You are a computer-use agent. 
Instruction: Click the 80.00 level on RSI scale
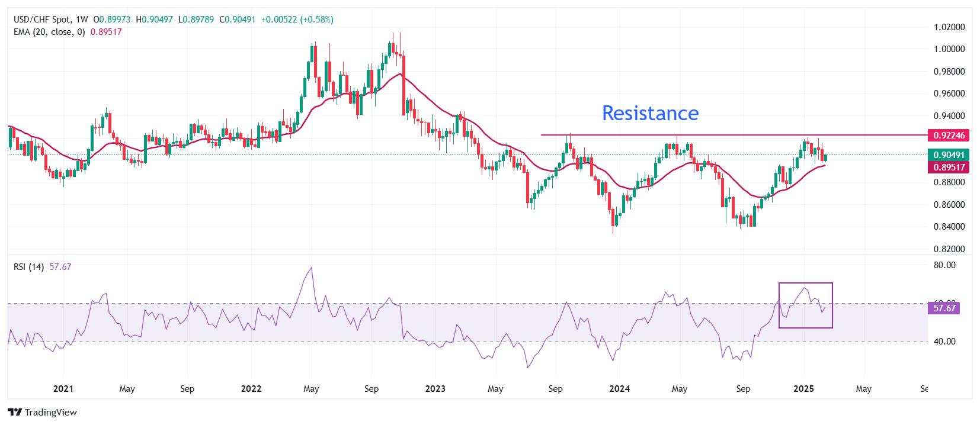(x=944, y=265)
